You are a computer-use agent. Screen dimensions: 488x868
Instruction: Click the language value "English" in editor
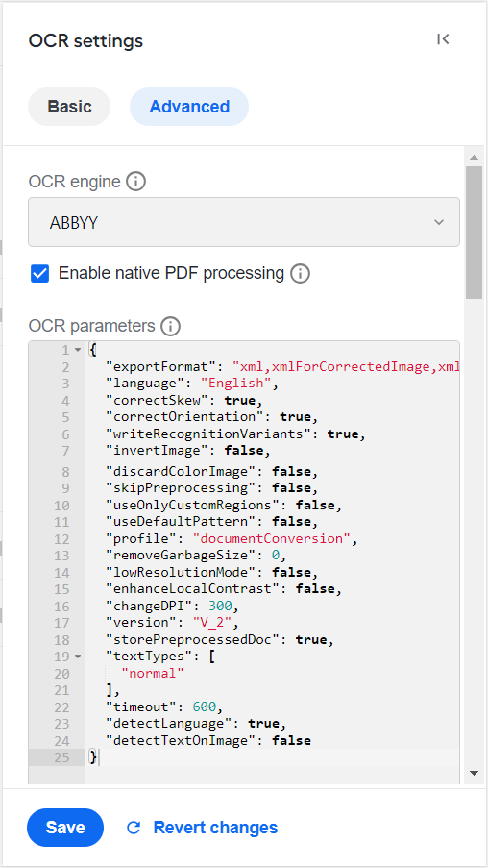[236, 384]
